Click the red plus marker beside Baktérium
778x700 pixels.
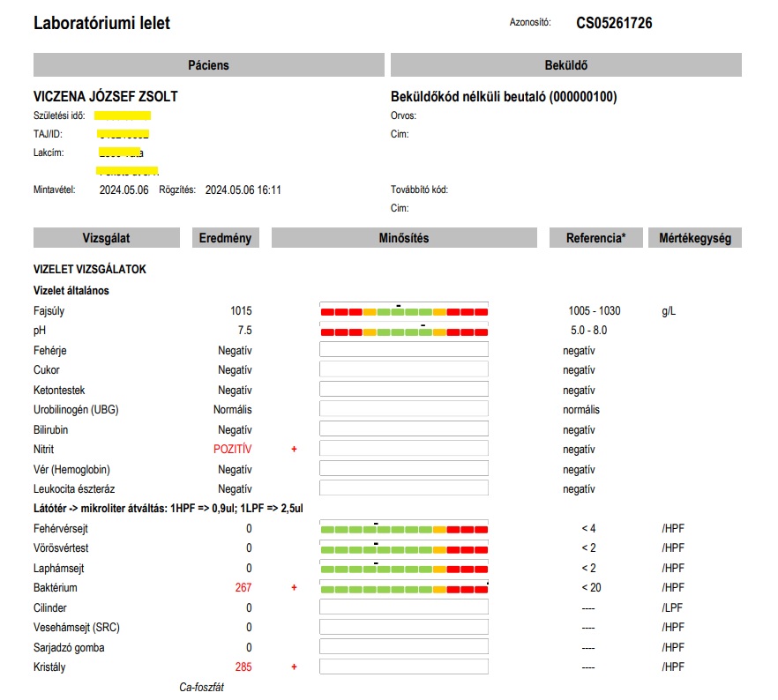coord(295,588)
